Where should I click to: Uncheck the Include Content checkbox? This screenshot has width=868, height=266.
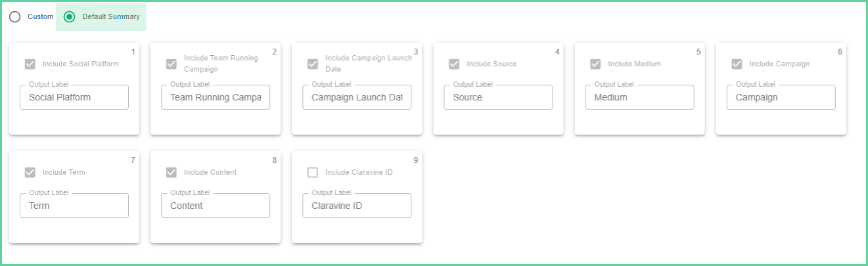coord(171,173)
